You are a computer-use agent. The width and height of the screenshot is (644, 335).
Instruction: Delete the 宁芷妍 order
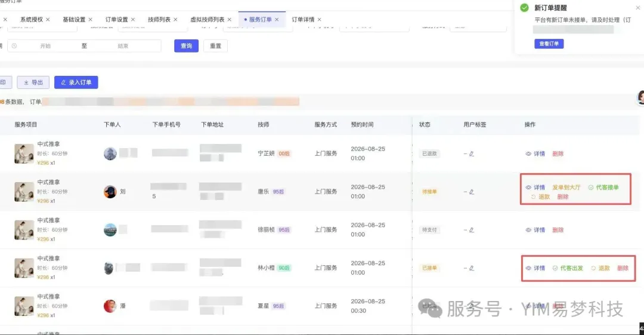pos(558,154)
